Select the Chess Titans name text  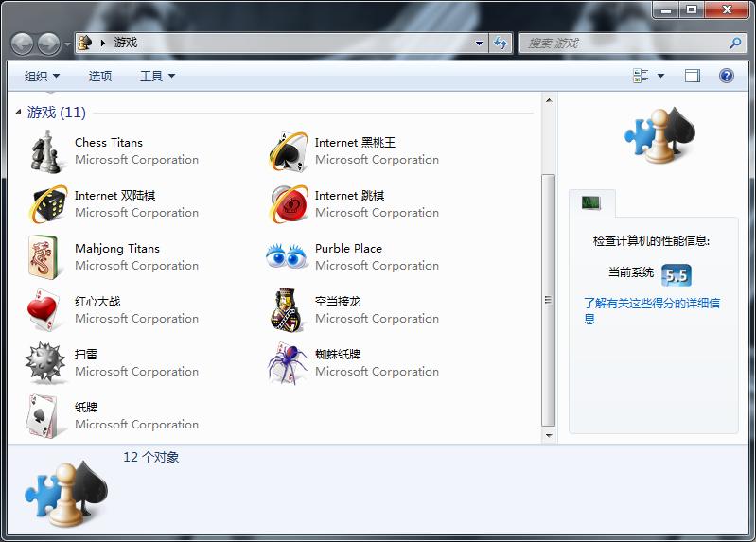click(x=109, y=143)
